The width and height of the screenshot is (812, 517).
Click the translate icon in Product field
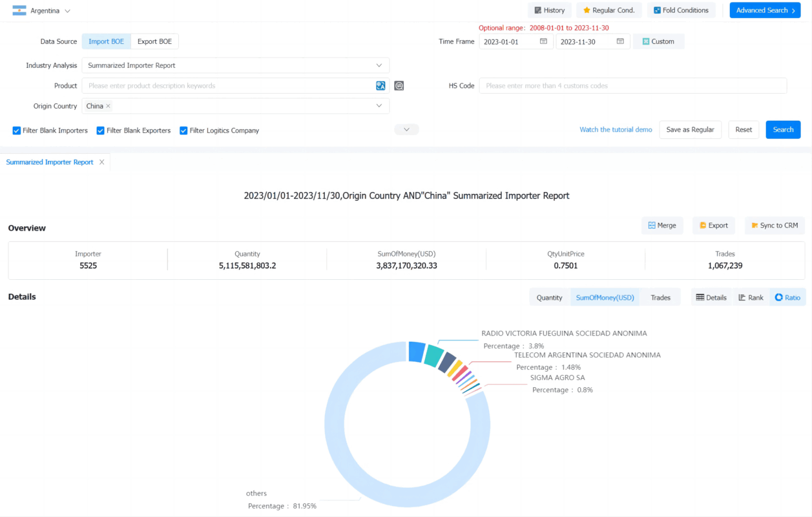380,86
